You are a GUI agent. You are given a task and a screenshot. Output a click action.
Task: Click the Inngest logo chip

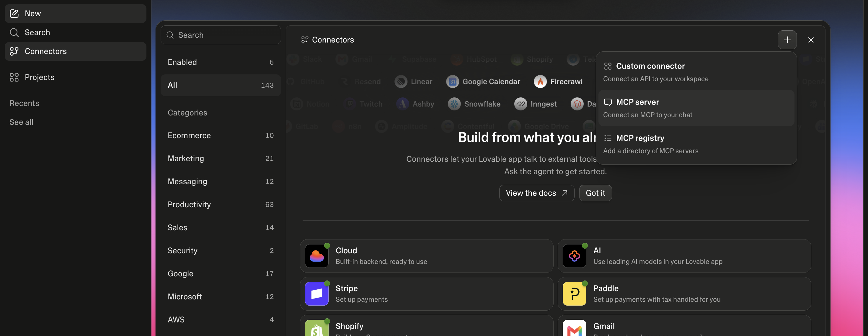point(536,104)
